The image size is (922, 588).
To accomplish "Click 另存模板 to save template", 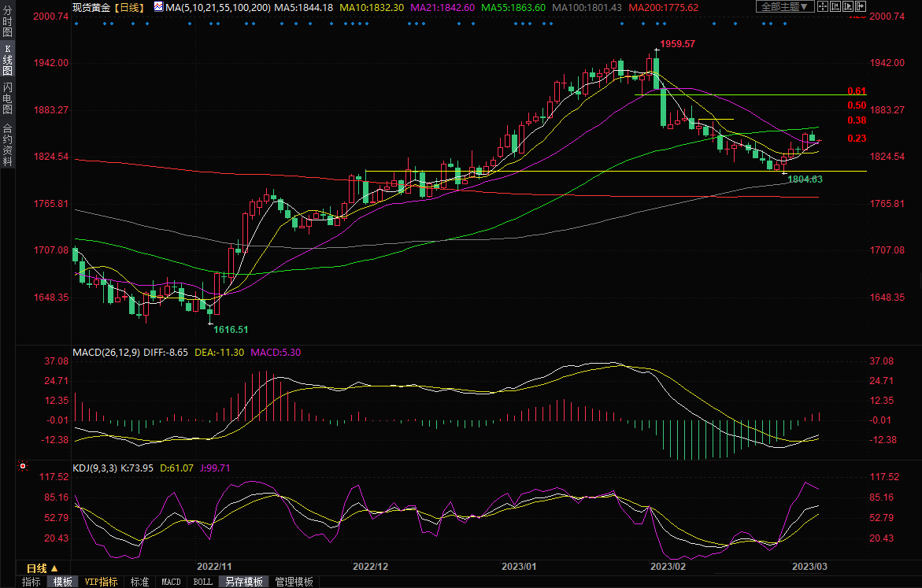I will [x=244, y=582].
